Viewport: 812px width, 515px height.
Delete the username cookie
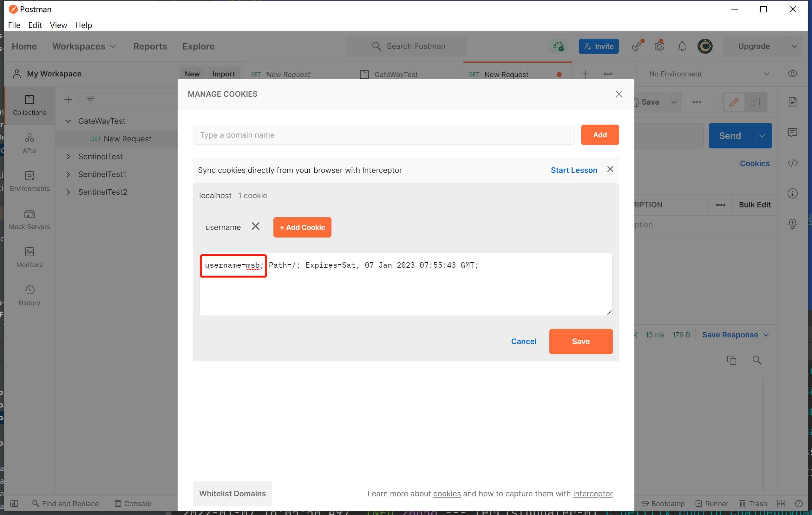(x=256, y=226)
